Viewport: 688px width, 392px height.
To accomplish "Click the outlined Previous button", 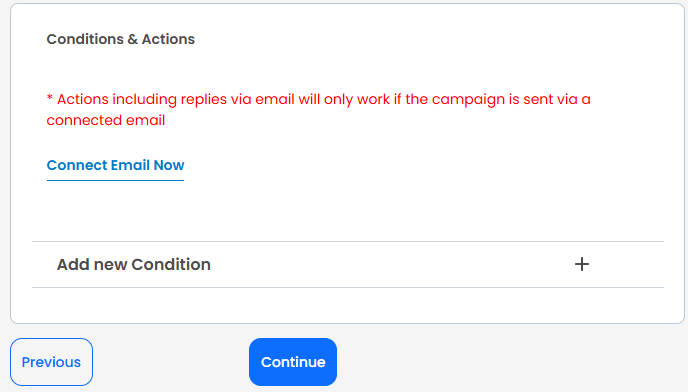I will (51, 362).
